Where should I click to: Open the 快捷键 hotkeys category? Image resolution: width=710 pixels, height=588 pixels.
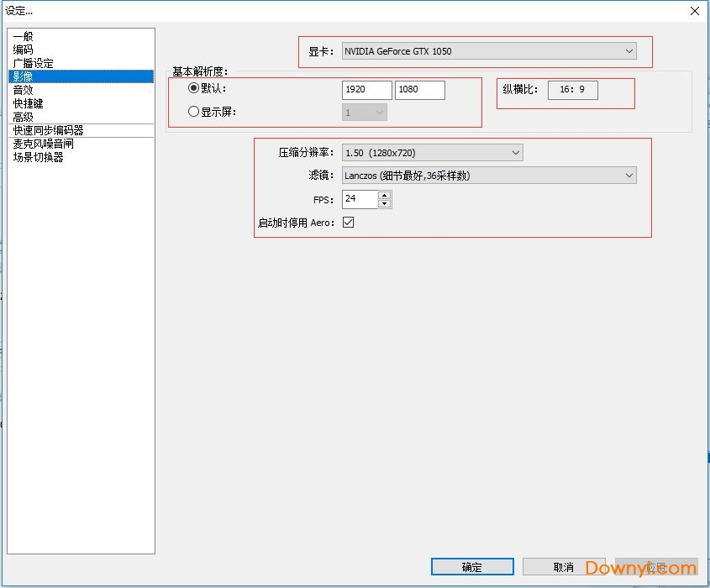point(29,104)
